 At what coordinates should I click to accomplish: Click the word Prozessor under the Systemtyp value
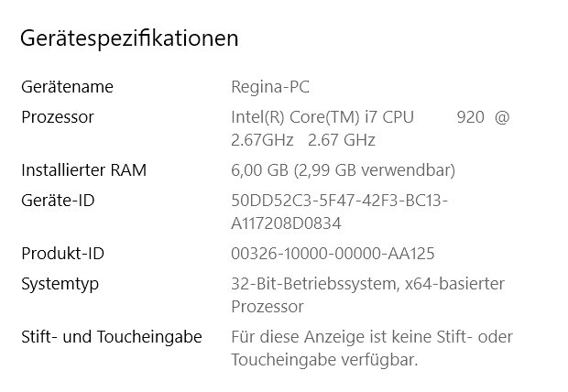268,307
